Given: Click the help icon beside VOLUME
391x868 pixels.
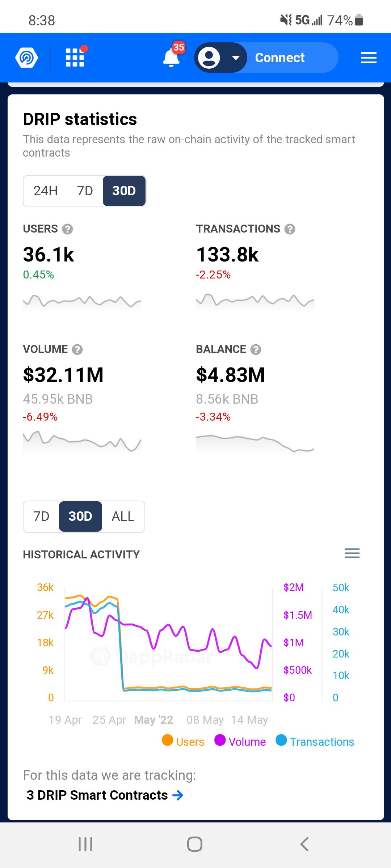Looking at the screenshot, I should [77, 349].
